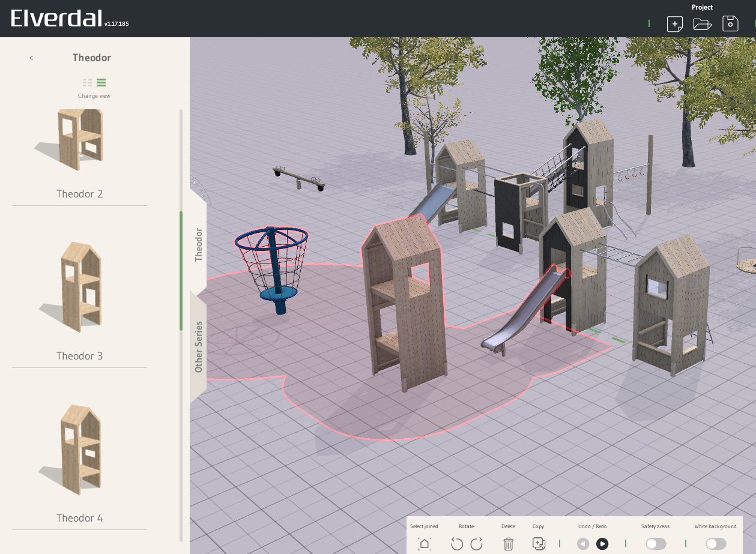Image resolution: width=756 pixels, height=554 pixels.
Task: Rotate object clockwise
Action: coord(477,544)
